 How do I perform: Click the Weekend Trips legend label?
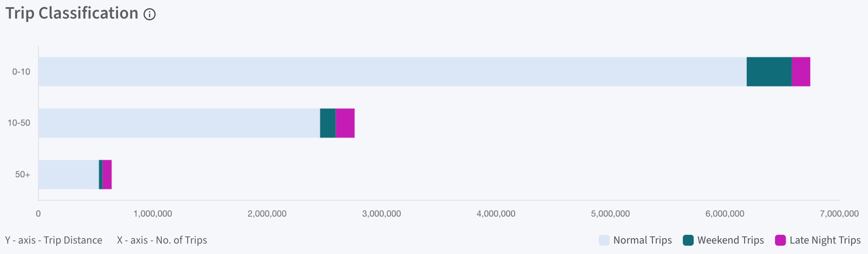pos(730,240)
